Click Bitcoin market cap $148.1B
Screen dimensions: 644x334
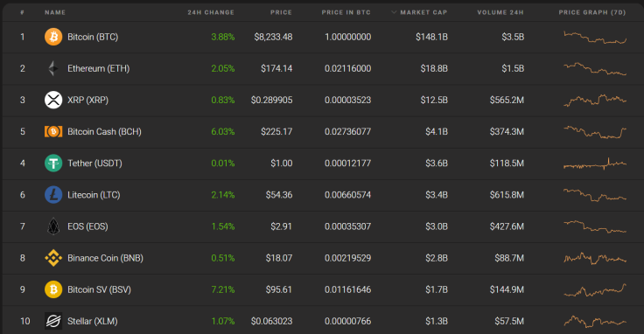tap(431, 37)
